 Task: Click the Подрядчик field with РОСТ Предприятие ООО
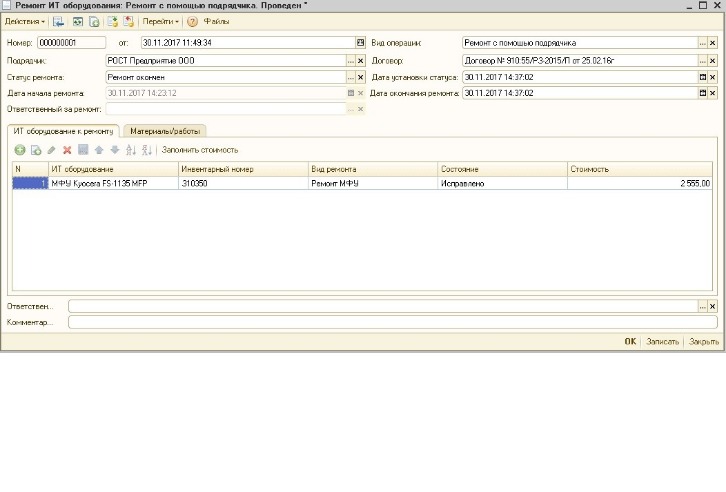tap(226, 61)
